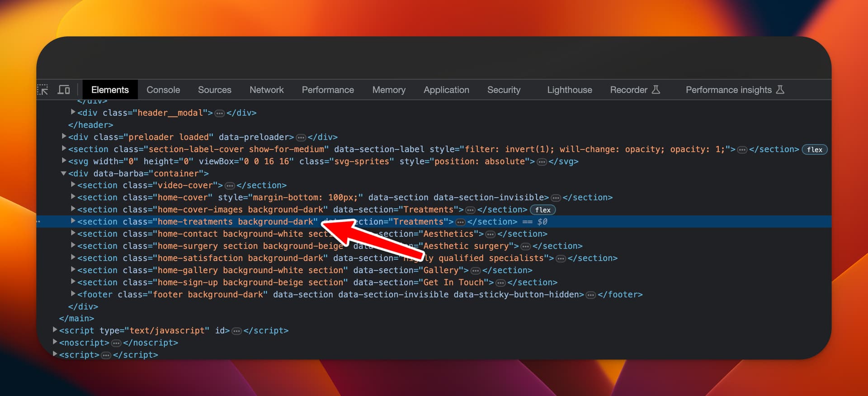The width and height of the screenshot is (868, 396).
Task: Open the Performance tab
Action: pos(328,90)
